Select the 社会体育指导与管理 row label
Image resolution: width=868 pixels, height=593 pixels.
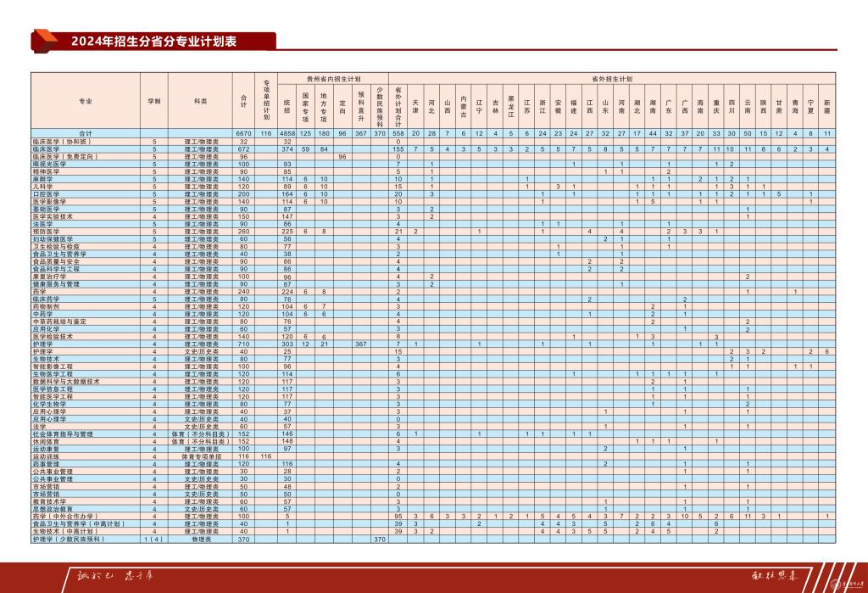(63, 434)
